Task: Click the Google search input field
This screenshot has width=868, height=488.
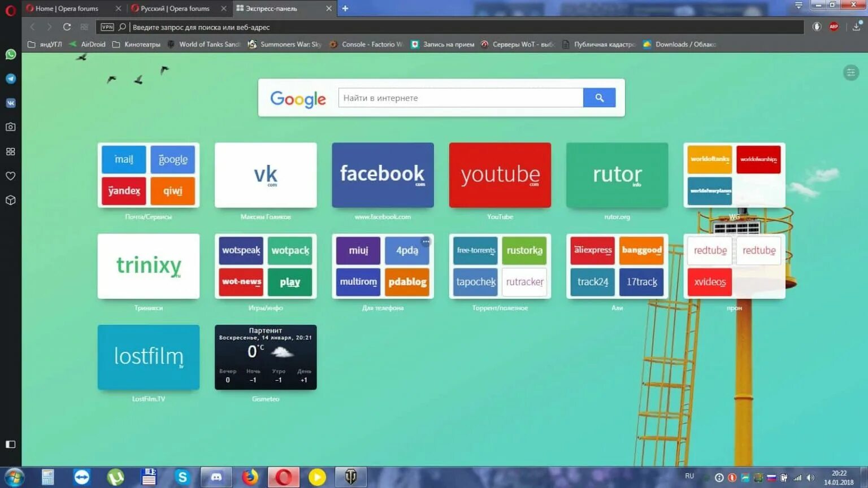Action: pyautogui.click(x=461, y=98)
